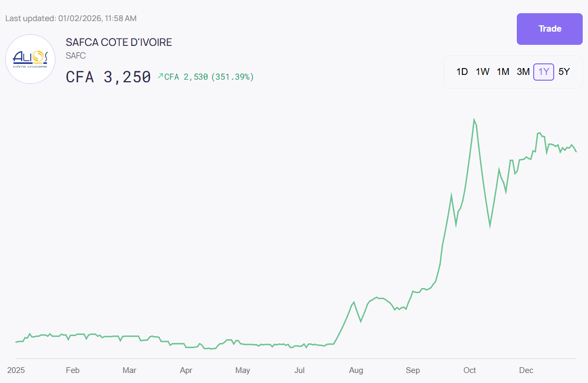Click the CFA 3,250 price value

click(x=108, y=77)
